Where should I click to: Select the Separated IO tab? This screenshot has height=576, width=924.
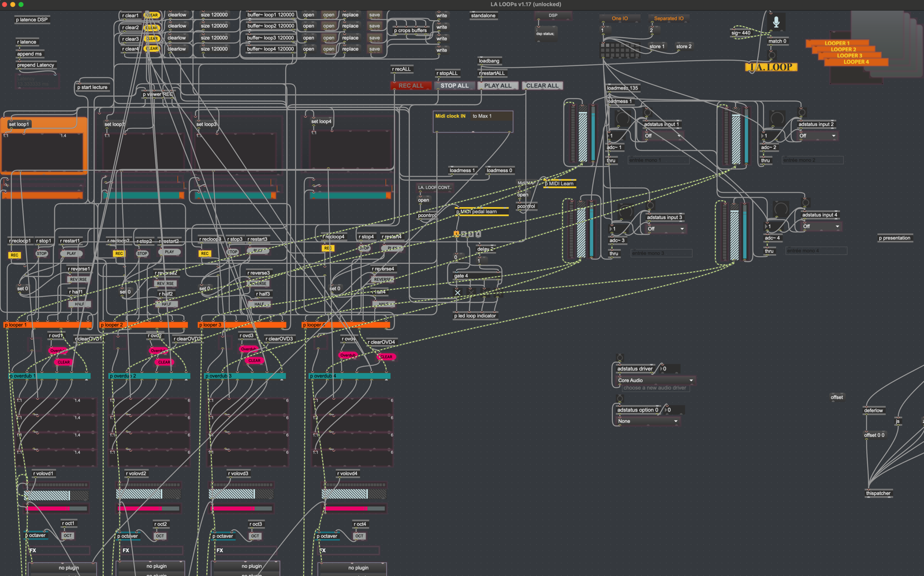point(668,18)
